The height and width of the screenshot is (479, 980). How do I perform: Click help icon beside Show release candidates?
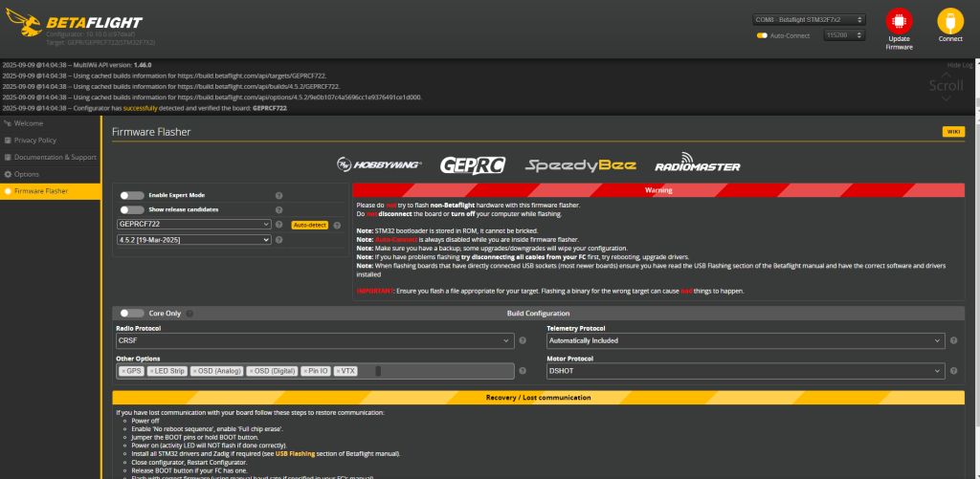point(278,209)
